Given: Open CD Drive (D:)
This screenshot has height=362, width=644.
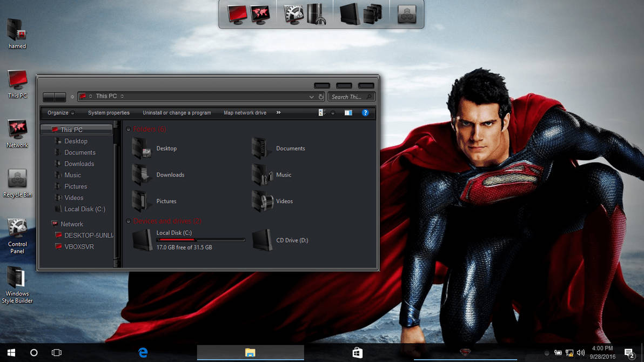Looking at the screenshot, I should (262, 240).
